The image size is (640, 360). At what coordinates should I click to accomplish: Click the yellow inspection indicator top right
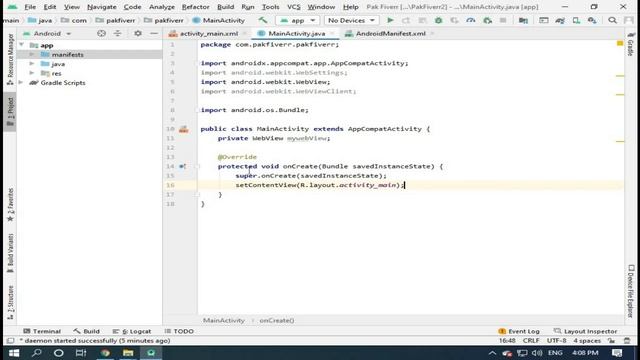click(620, 43)
